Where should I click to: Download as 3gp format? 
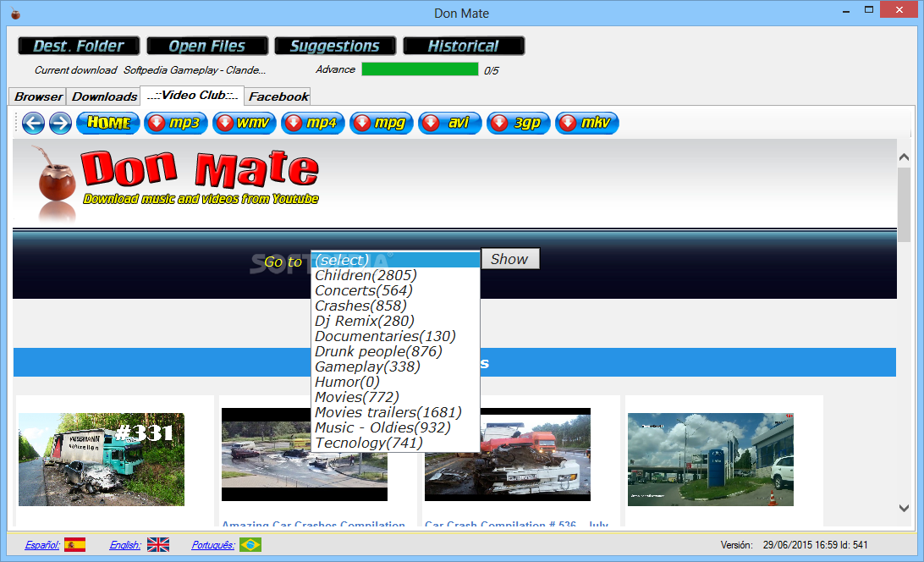click(x=519, y=123)
